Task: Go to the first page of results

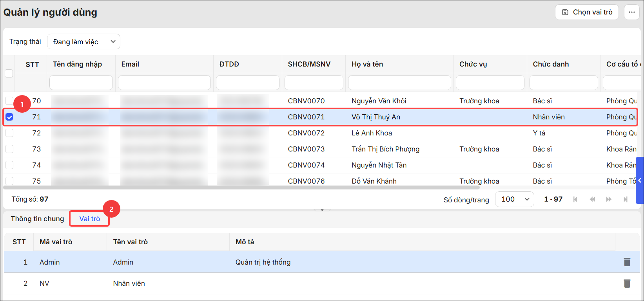Action: 575,199
